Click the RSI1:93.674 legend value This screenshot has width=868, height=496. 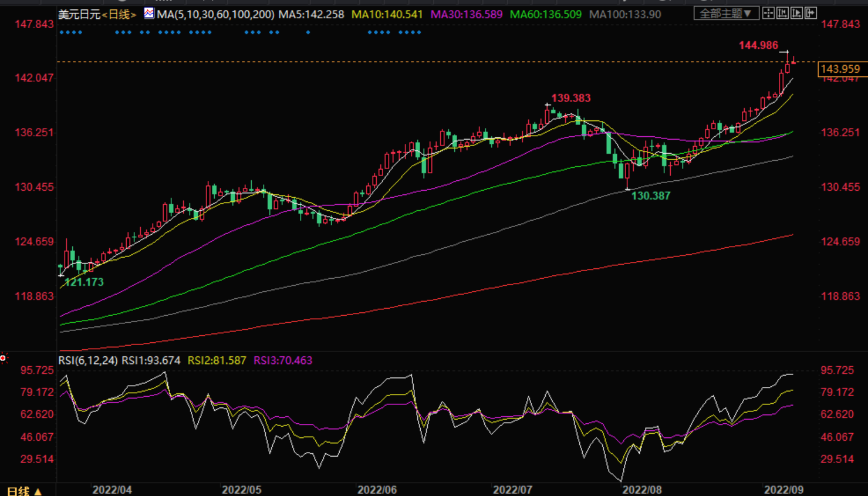[151, 360]
